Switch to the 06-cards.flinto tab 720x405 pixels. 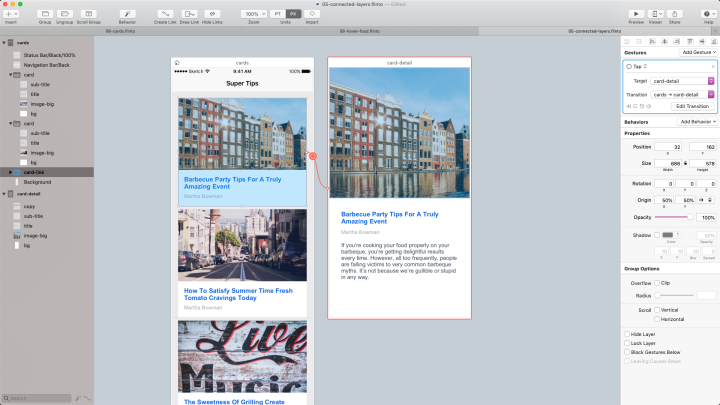pos(120,31)
